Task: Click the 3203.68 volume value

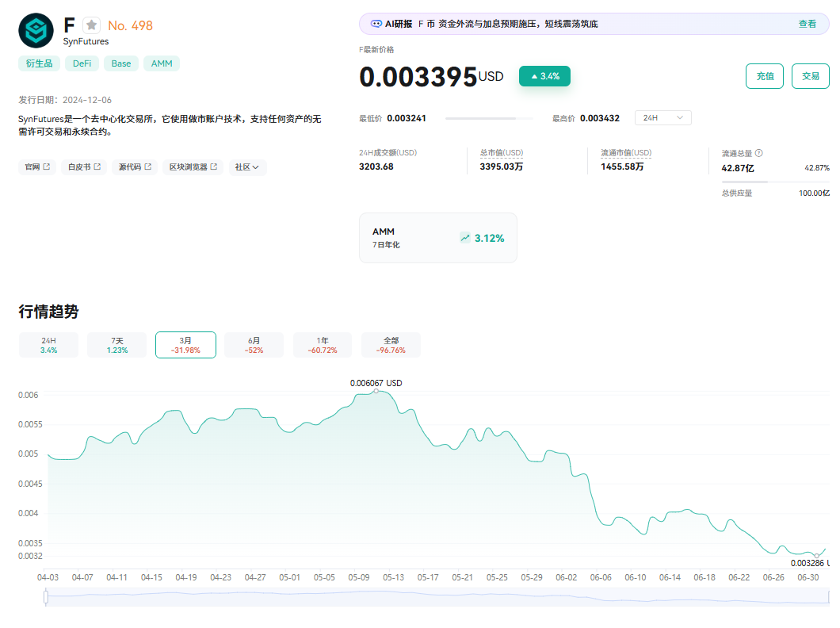Action: pyautogui.click(x=376, y=167)
